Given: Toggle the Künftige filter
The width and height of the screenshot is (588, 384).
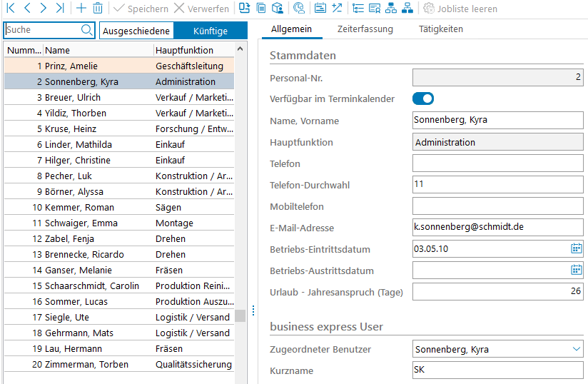Looking at the screenshot, I should click(211, 31).
